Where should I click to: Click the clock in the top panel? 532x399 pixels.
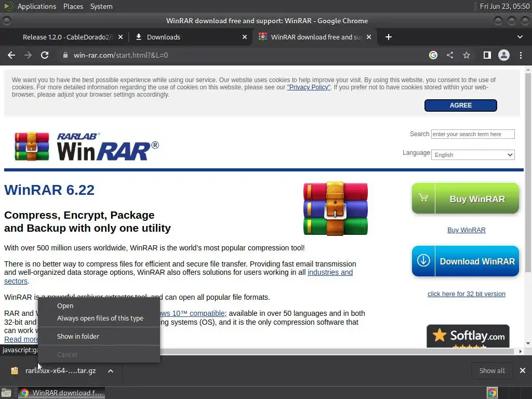pyautogui.click(x=504, y=6)
